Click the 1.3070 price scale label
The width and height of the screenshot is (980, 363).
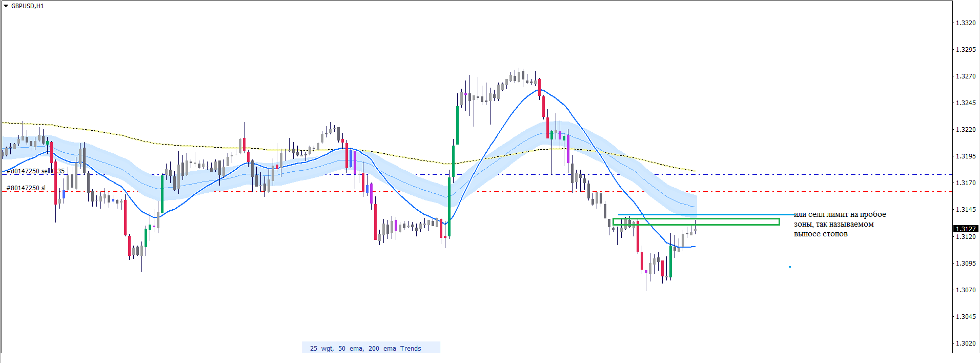pos(966,290)
